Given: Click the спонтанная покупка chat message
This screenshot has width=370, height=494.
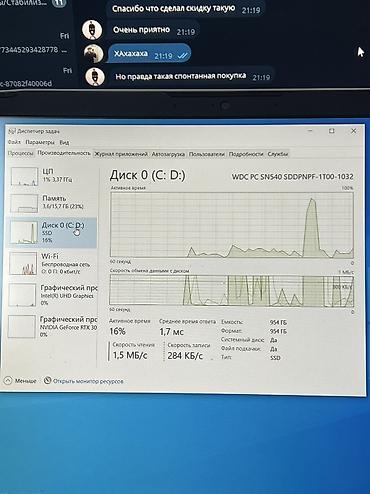Looking at the screenshot, I should pos(191,76).
